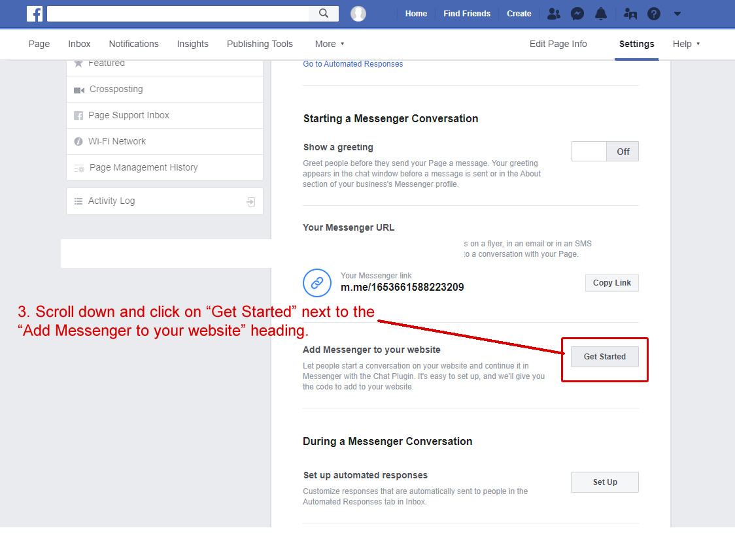The image size is (735, 560).
Task: Expand the More dropdown menu
Action: point(330,44)
